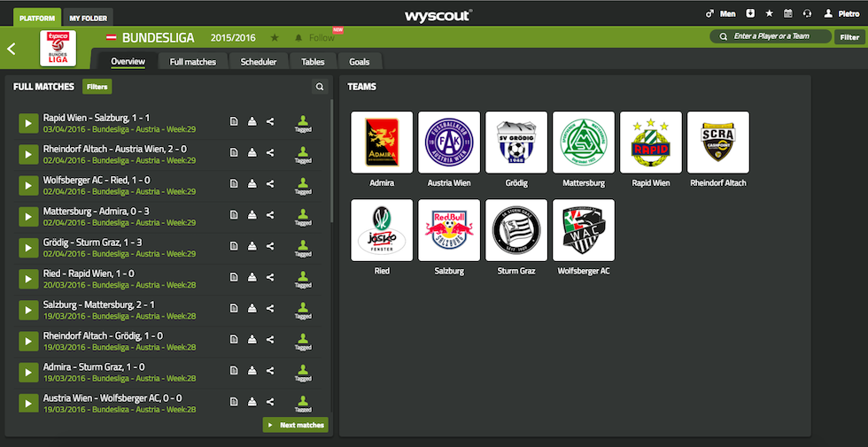Open the downloads icon in top bar

click(x=750, y=13)
